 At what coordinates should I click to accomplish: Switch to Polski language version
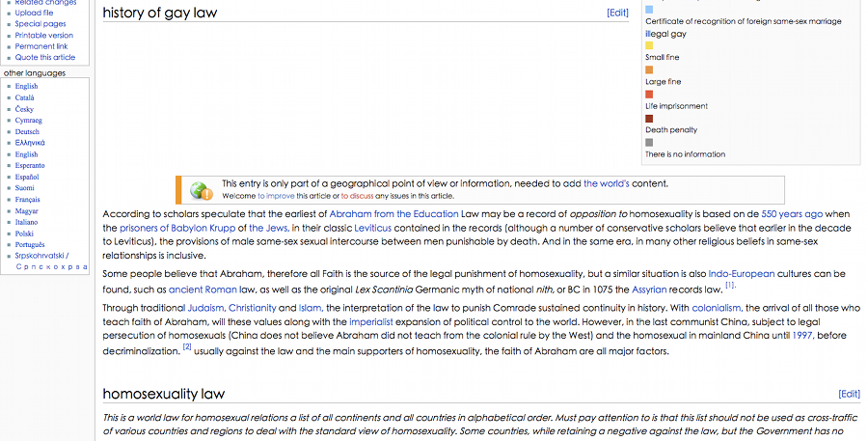(x=24, y=234)
